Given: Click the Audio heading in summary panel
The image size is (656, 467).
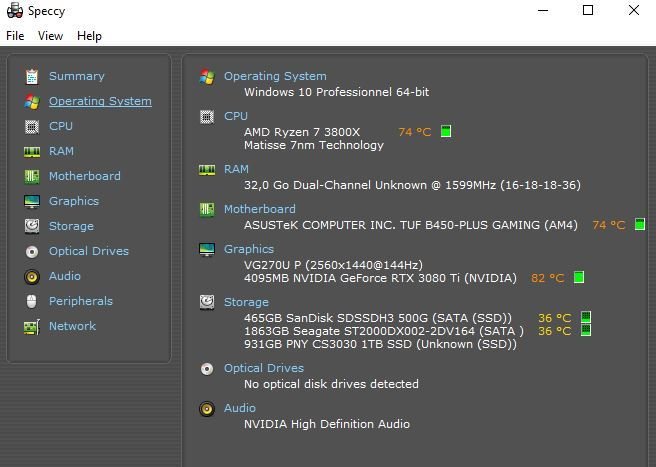Looking at the screenshot, I should pos(240,408).
